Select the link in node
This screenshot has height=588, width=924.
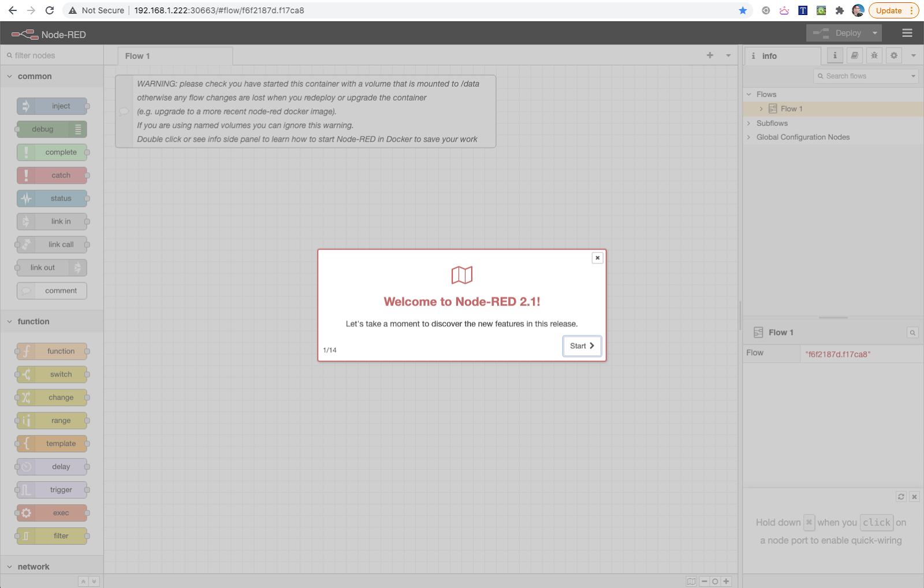click(52, 222)
